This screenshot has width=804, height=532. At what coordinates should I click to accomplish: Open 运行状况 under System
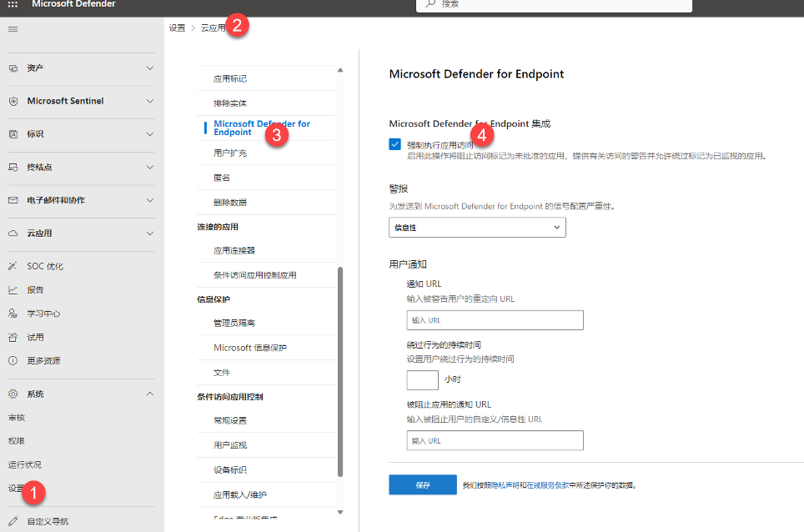tap(25, 464)
